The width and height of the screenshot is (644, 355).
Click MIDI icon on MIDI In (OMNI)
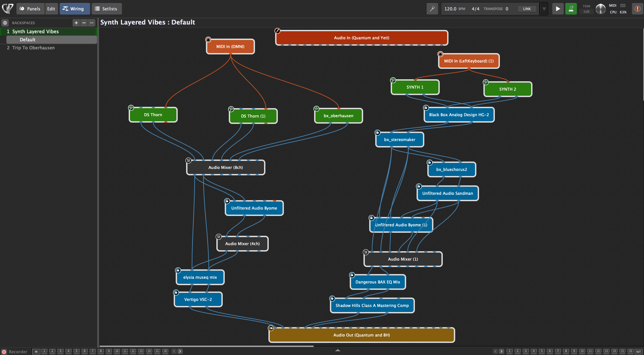(208, 40)
